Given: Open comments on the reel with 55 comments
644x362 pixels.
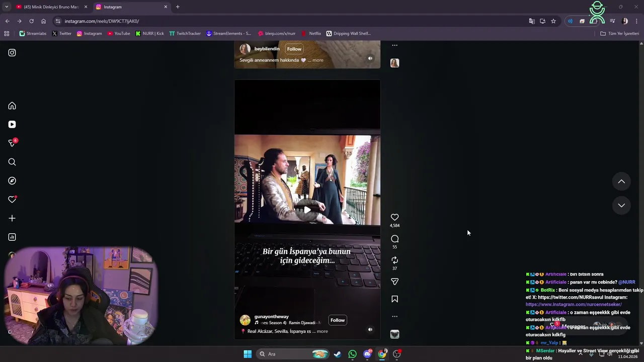Looking at the screenshot, I should 394,239.
